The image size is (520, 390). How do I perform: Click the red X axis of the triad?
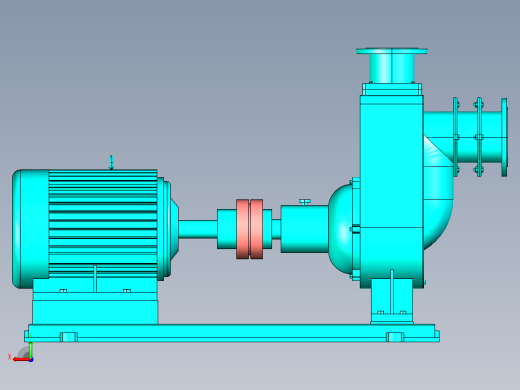point(21,360)
